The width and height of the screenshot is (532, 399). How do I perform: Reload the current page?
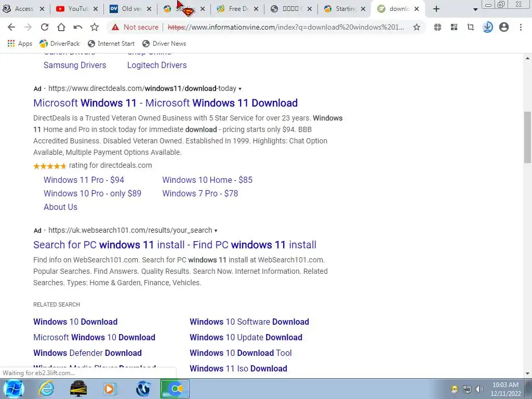click(x=45, y=27)
